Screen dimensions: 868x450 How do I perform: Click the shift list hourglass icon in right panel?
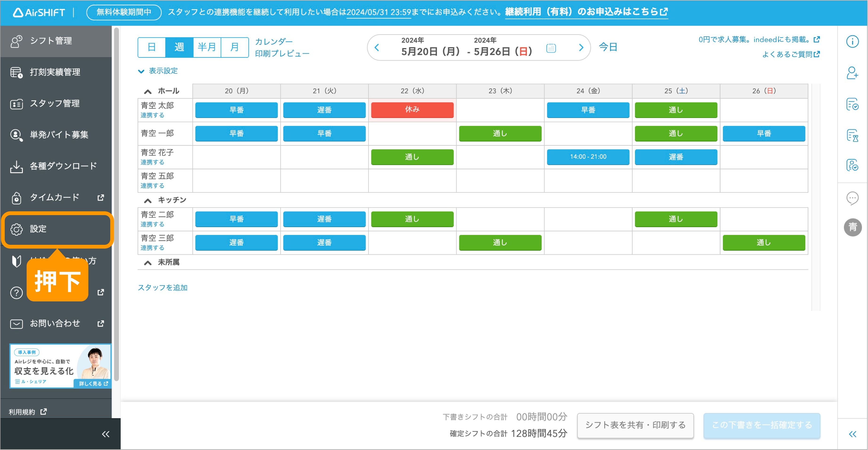click(852, 135)
